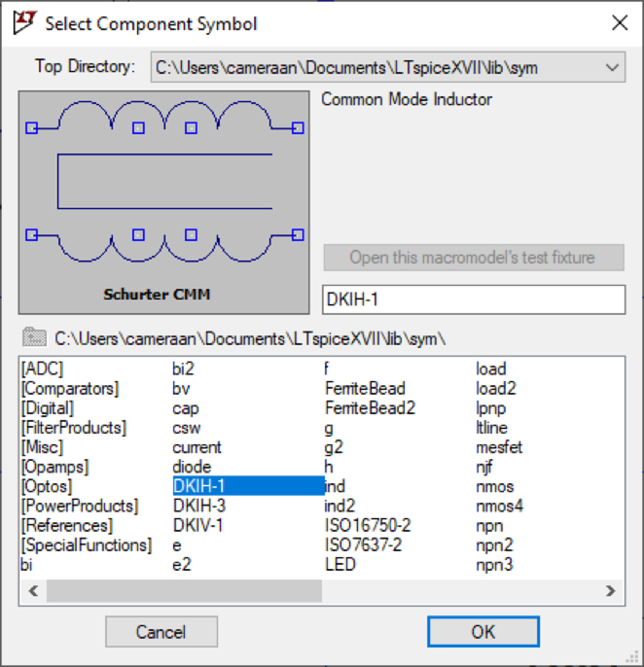Select the e2 symbol
Viewport: 644px width, 667px height.
tap(182, 565)
